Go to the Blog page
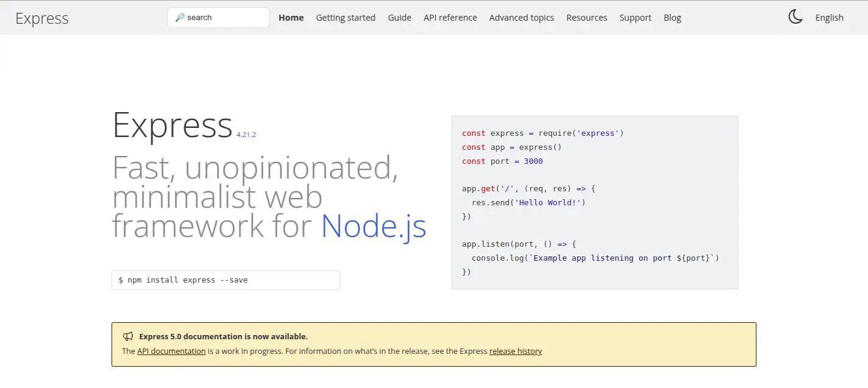This screenshot has height=388, width=868. tap(672, 18)
